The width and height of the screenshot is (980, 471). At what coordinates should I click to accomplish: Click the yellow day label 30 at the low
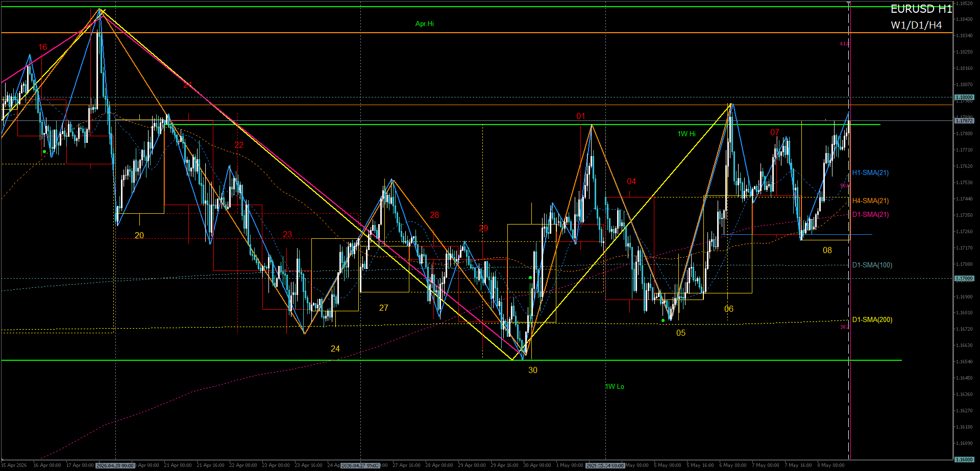tap(533, 370)
